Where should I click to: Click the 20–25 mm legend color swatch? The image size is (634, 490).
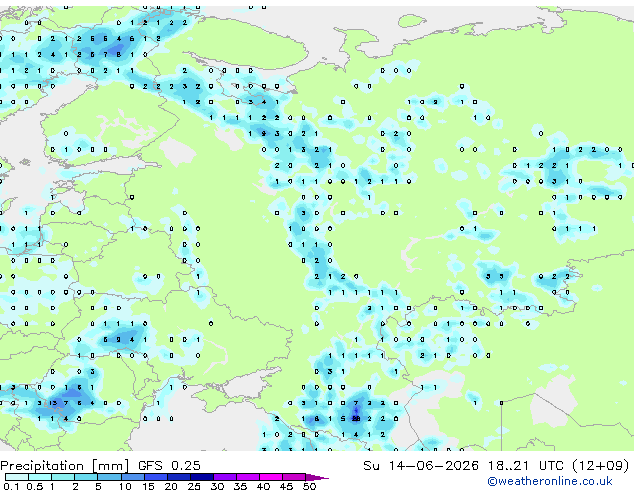tap(178, 477)
